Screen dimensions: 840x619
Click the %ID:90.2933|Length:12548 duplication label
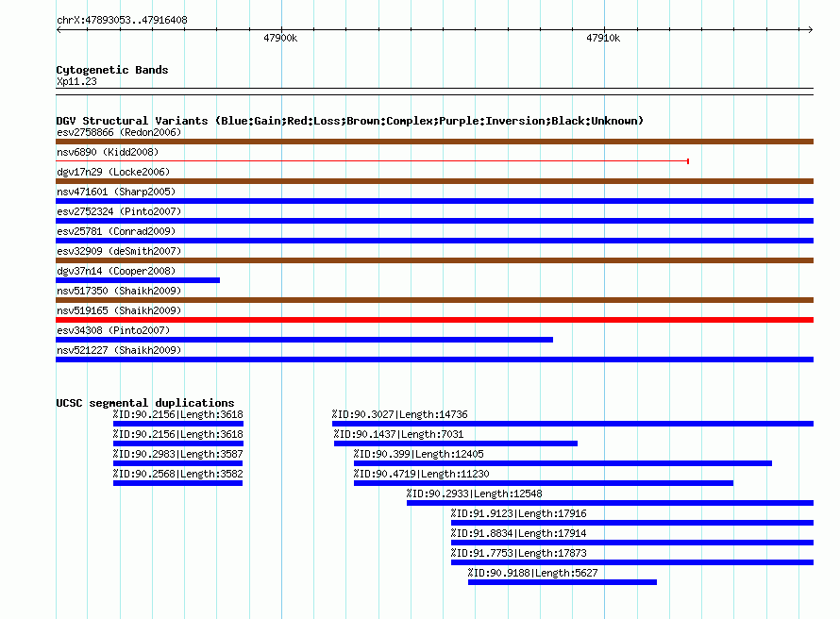474,494
